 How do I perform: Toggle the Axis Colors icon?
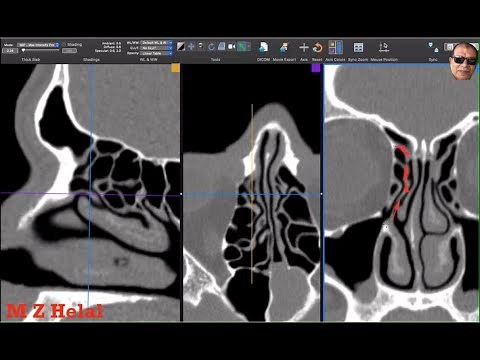tap(335, 47)
